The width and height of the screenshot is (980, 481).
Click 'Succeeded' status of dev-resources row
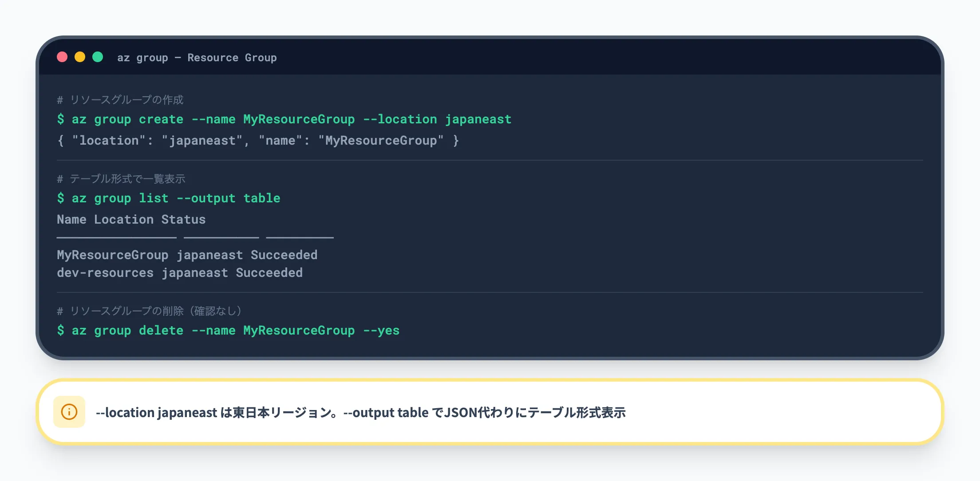point(269,273)
